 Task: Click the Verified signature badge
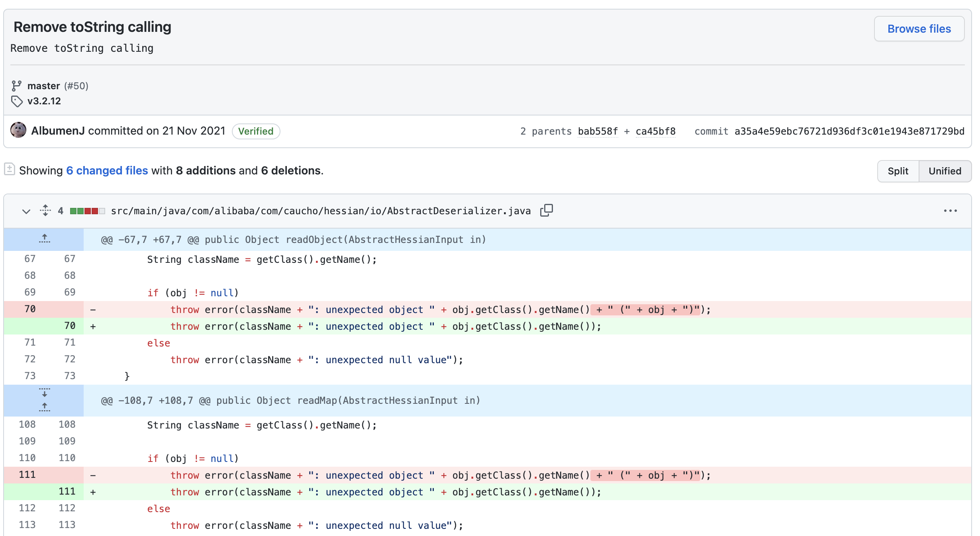click(256, 131)
